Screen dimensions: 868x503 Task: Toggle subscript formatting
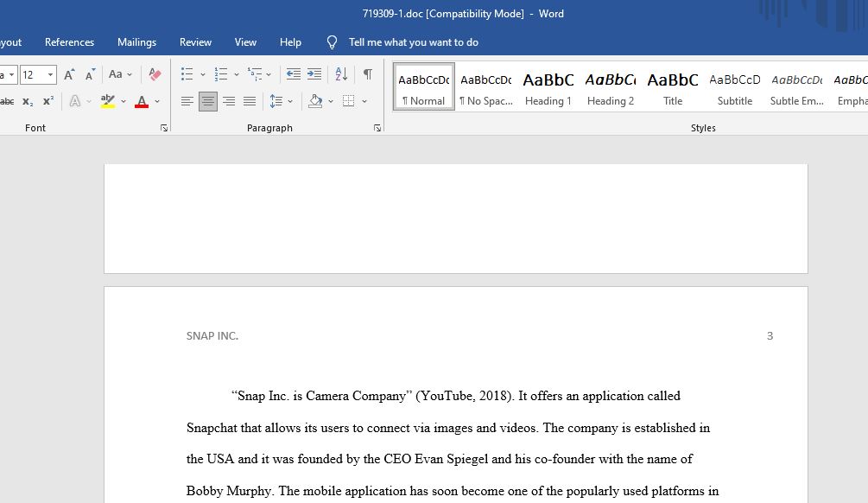point(28,101)
